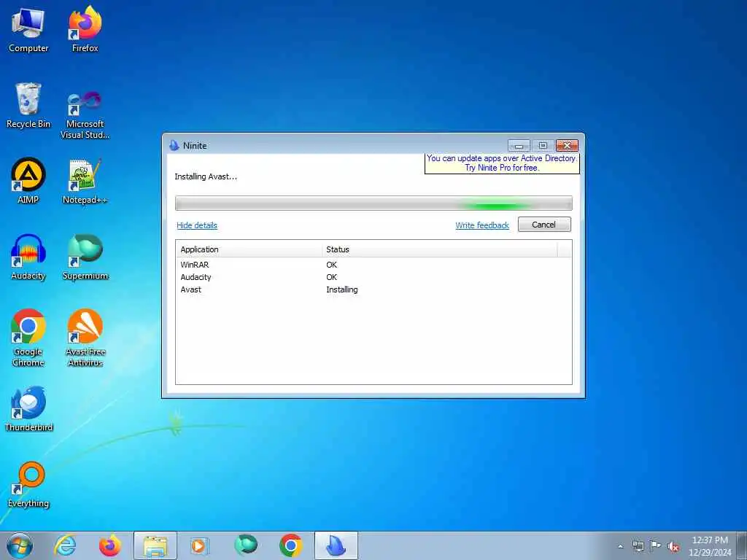This screenshot has width=747, height=560.
Task: Click the Application column header
Action: tap(249, 249)
